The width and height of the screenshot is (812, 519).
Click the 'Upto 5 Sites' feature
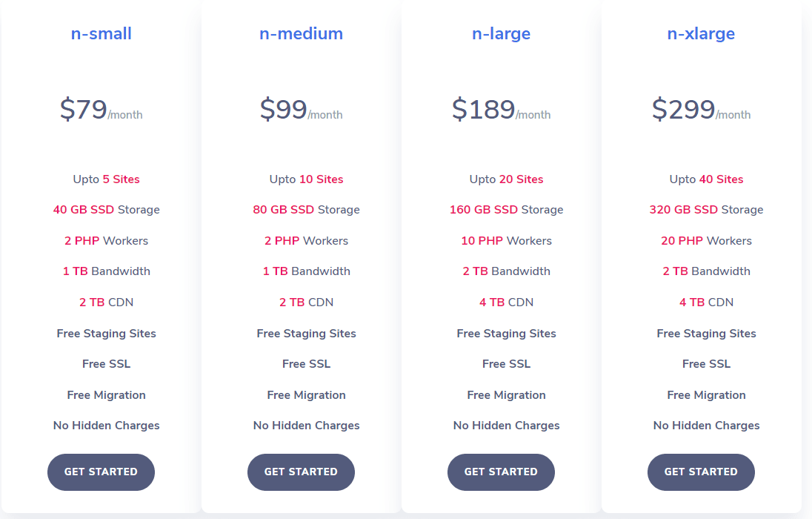click(106, 179)
